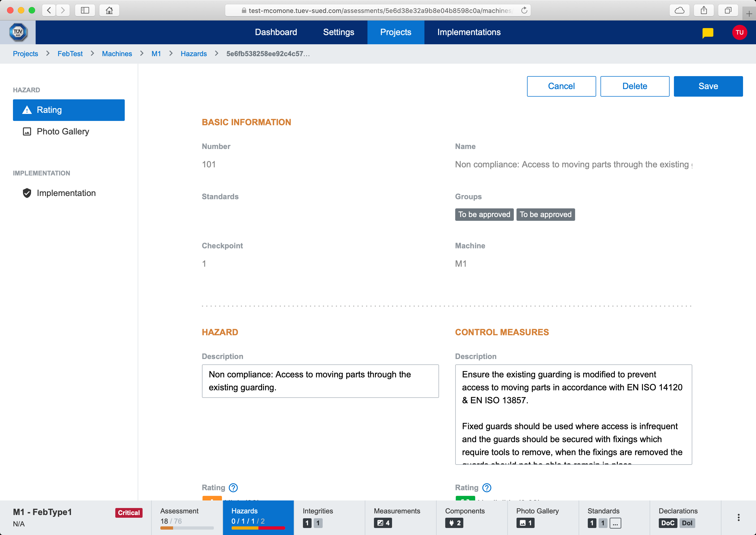Image resolution: width=756 pixels, height=535 pixels.
Task: Open the Implementation sidebar item
Action: [x=66, y=193]
